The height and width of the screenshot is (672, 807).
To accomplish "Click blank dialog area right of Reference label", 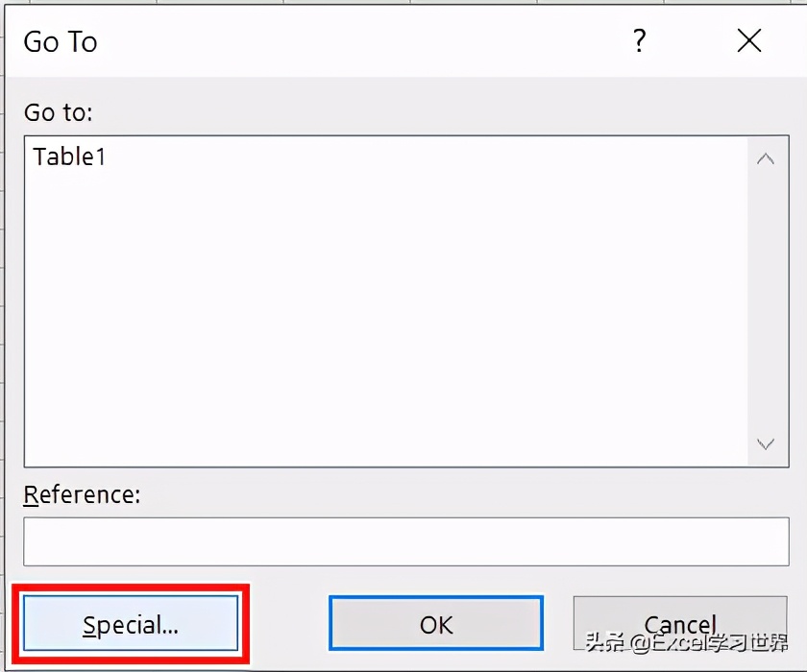I will point(461,494).
